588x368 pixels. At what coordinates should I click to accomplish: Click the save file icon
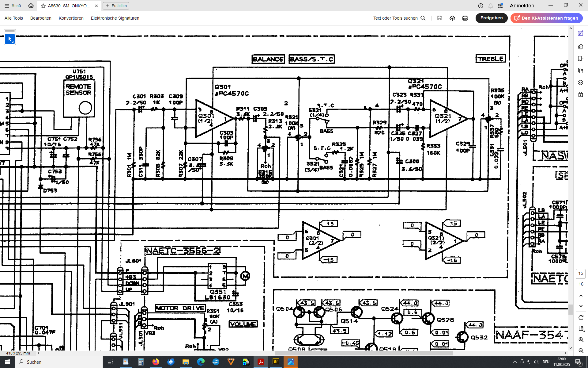point(439,18)
